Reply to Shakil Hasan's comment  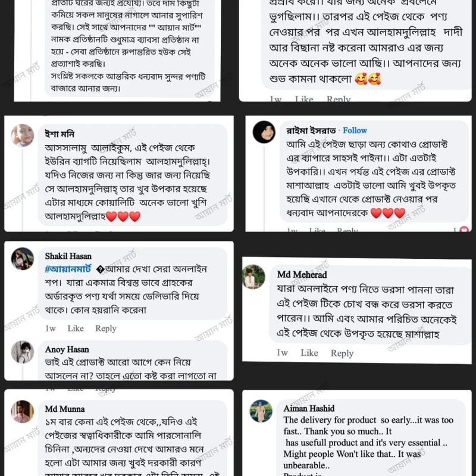pos(106,328)
